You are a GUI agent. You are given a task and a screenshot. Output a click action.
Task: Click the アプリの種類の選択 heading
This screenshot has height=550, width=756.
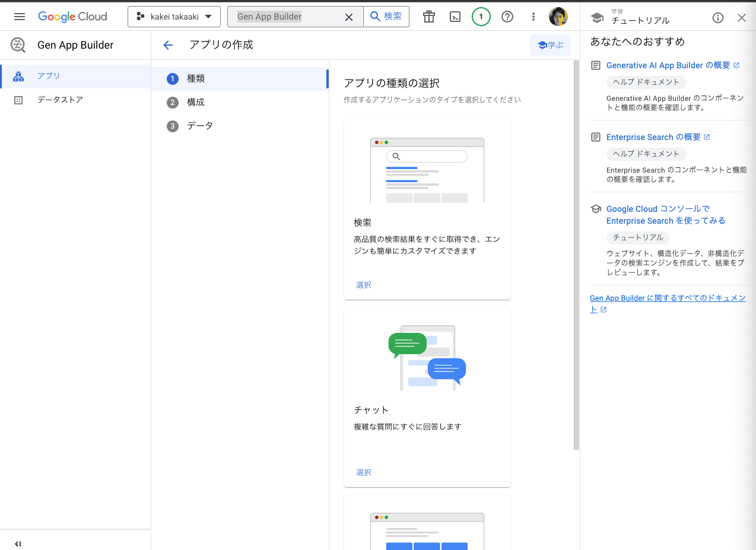coord(392,83)
